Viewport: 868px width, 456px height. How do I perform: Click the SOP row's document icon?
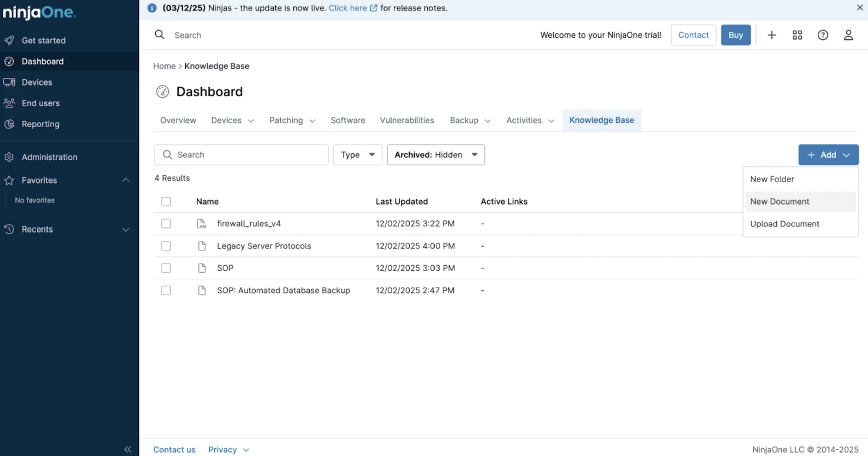click(202, 268)
